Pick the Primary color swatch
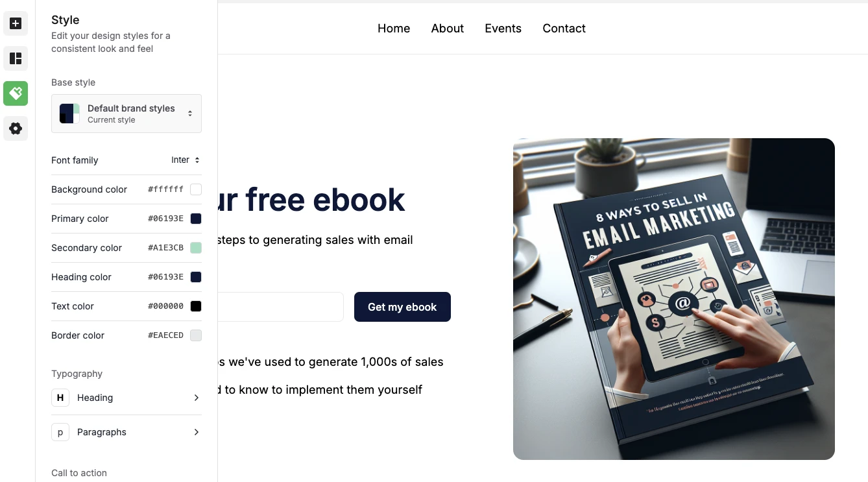 coord(196,219)
